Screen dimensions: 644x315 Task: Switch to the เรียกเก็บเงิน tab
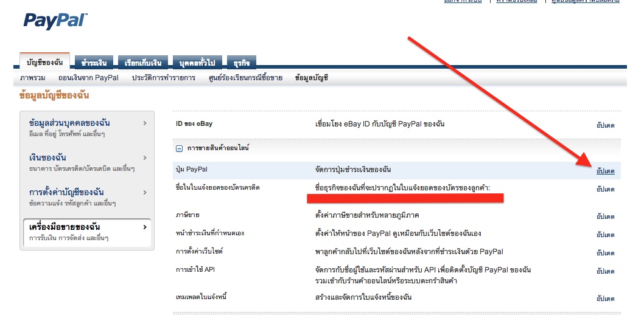click(x=143, y=63)
